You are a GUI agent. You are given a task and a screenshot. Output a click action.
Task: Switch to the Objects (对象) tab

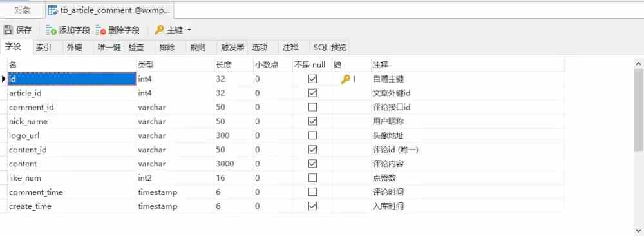coord(22,10)
